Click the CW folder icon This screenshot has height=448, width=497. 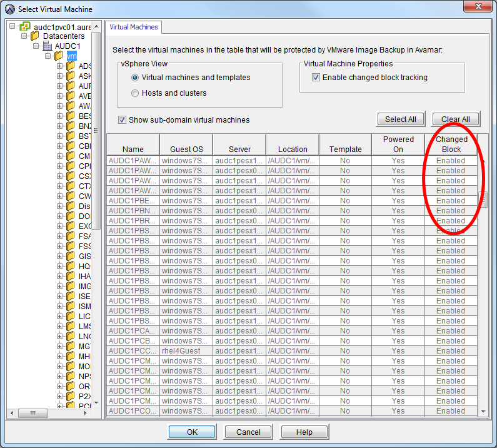71,196
